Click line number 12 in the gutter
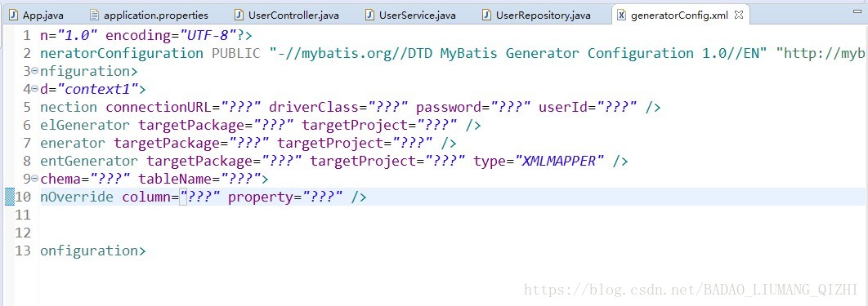 [x=23, y=233]
